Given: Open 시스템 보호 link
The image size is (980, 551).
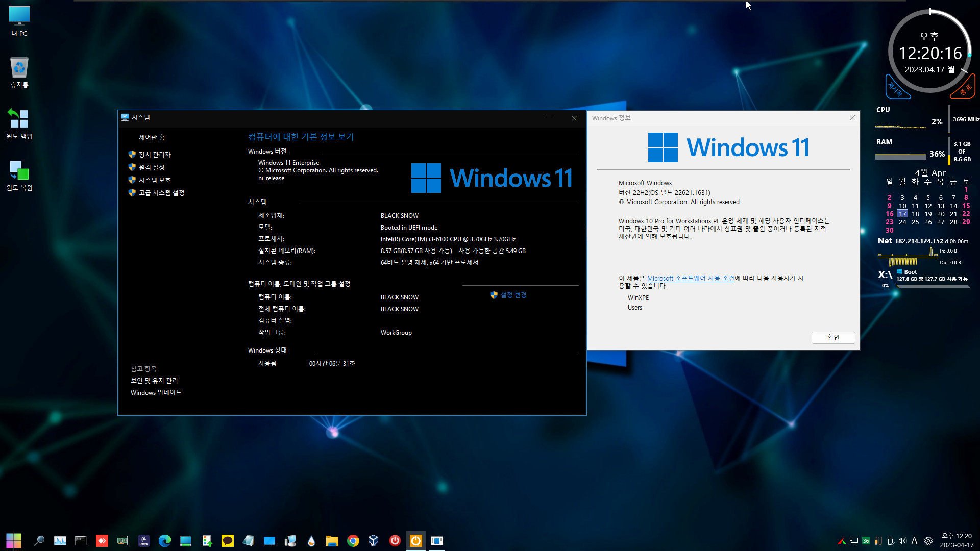Looking at the screenshot, I should click(x=155, y=180).
